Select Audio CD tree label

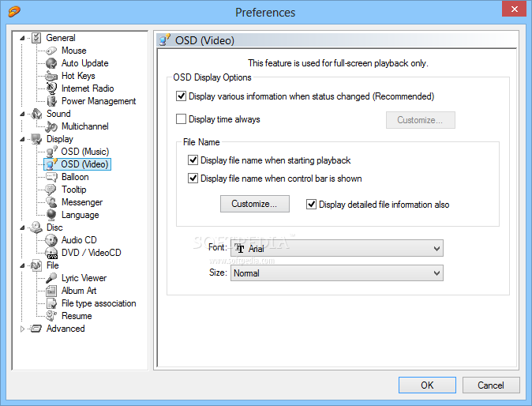(x=79, y=240)
